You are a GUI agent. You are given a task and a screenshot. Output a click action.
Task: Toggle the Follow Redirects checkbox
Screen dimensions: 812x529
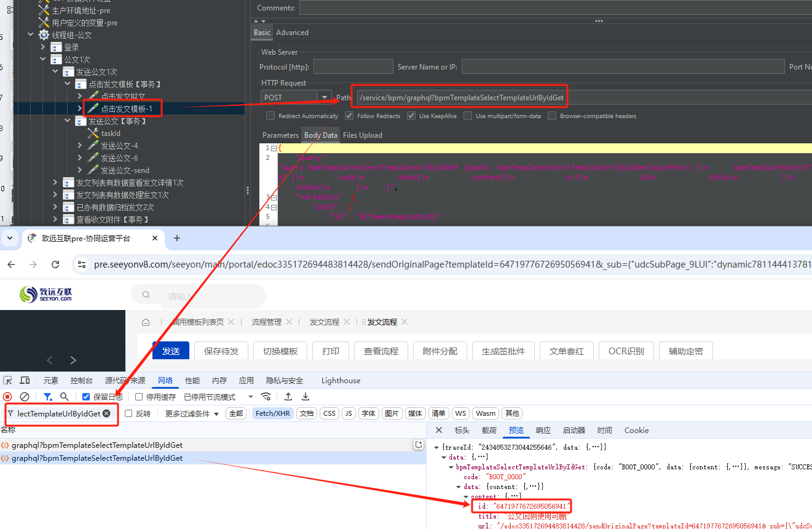(349, 116)
